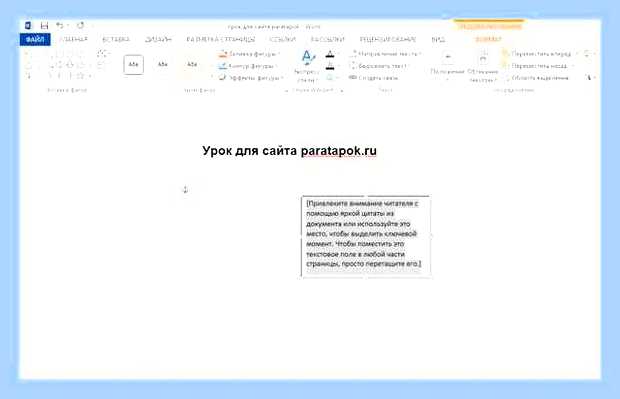Open the Align objects icon menu

click(588, 53)
